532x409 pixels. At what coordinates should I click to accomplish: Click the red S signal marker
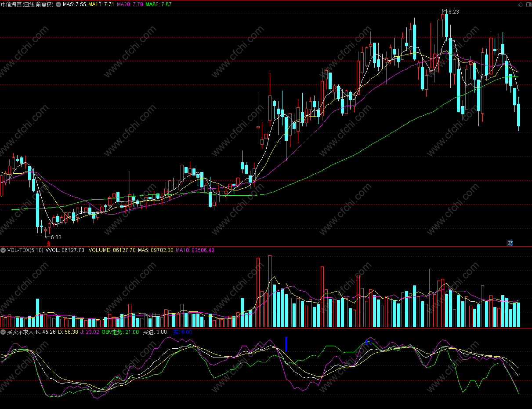pos(49,243)
